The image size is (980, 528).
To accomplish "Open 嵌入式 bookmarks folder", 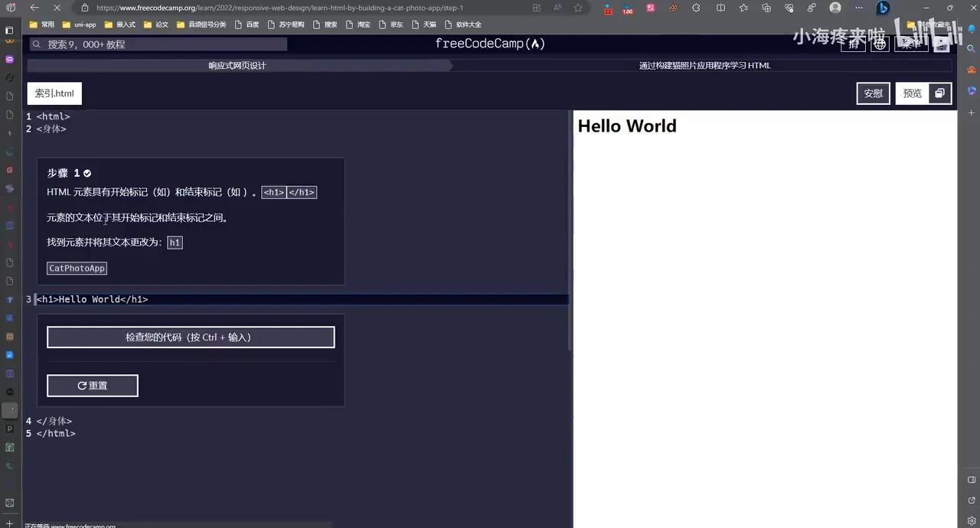I will point(120,24).
